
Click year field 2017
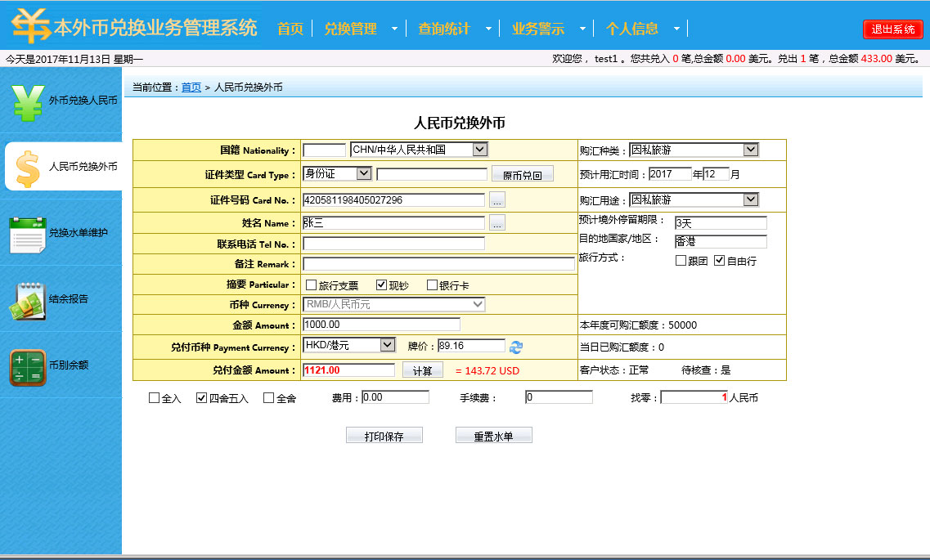click(670, 174)
